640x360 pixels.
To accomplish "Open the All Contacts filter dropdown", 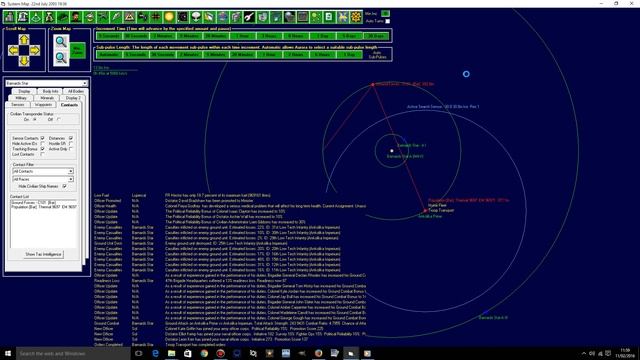I will point(71,171).
